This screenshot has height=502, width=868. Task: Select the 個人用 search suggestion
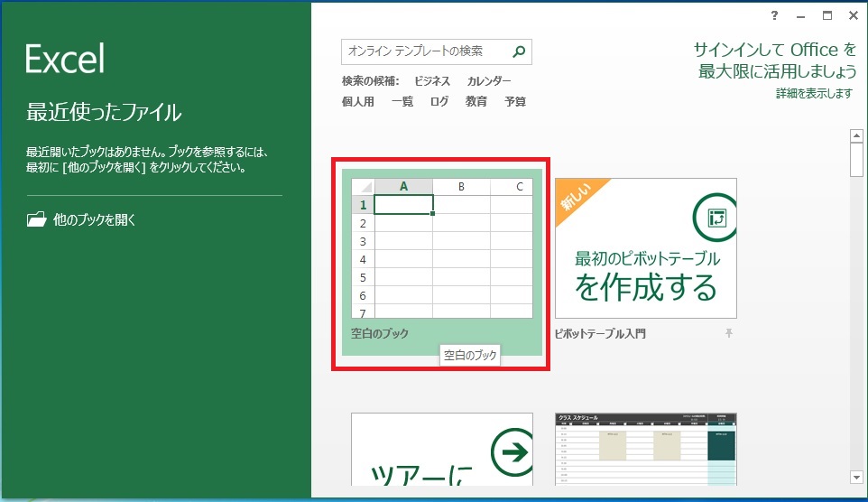click(x=357, y=101)
